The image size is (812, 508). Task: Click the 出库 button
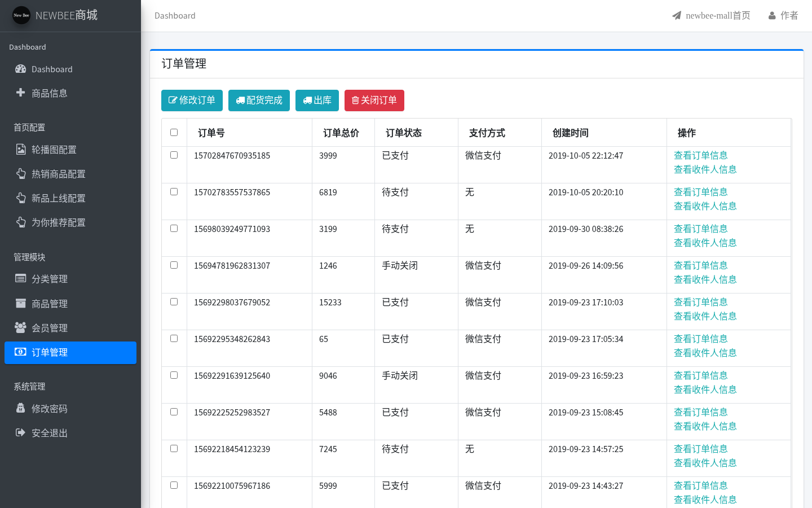[317, 100]
